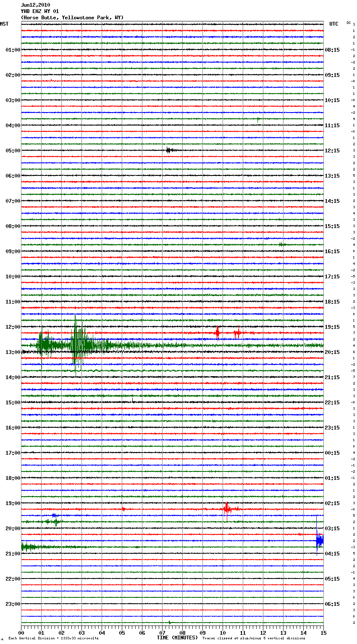Select the 14:00 MST time label
Screen dimensions: 357x644
click(x=13, y=377)
